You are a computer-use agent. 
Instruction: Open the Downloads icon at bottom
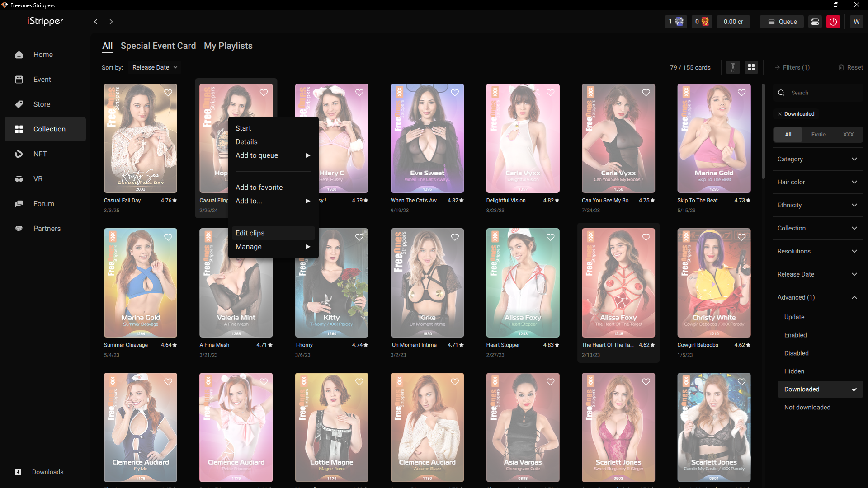click(18, 472)
